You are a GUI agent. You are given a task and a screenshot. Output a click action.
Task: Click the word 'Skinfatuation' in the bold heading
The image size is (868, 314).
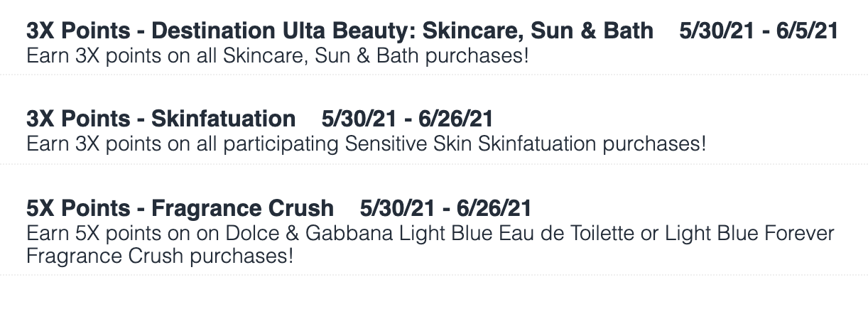point(223,119)
